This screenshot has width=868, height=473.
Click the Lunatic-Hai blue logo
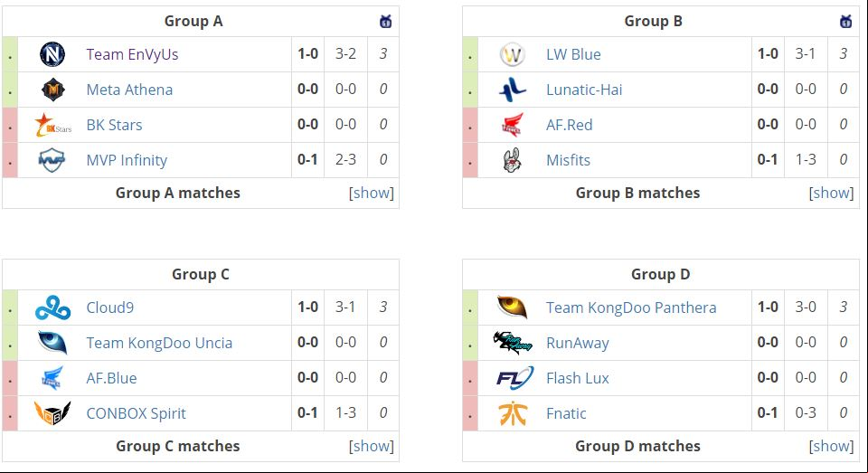click(x=513, y=90)
